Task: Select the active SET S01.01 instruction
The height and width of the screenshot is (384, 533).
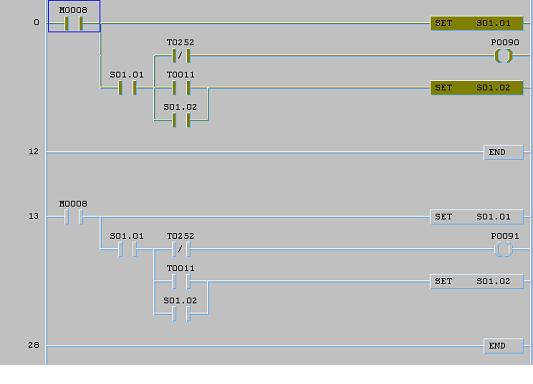Action: pyautogui.click(x=477, y=23)
